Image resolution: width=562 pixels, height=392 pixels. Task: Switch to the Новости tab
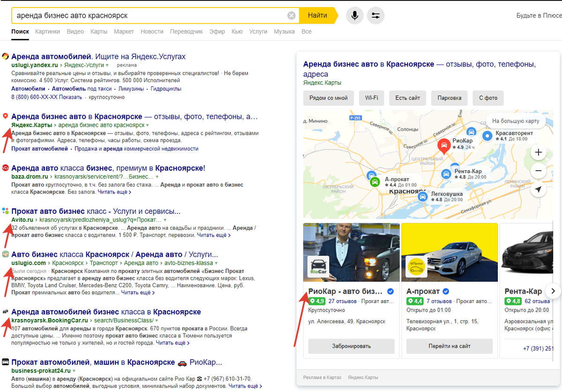tap(152, 31)
